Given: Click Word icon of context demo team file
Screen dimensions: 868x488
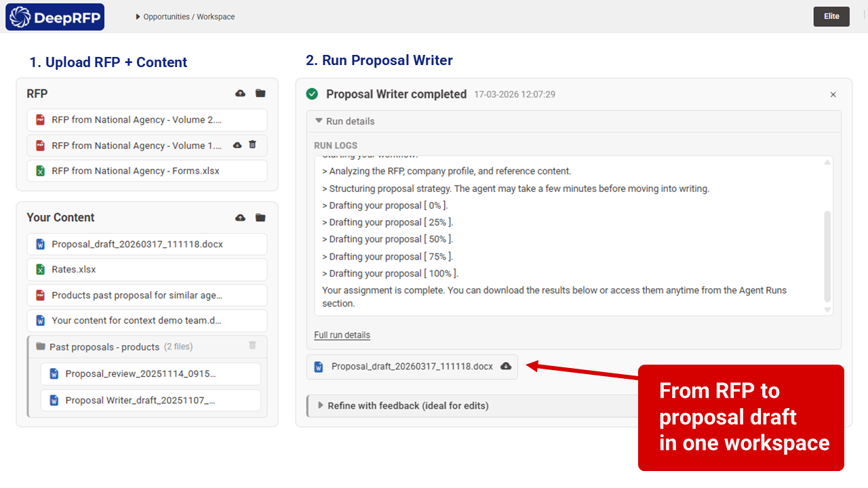Looking at the screenshot, I should coord(40,321).
